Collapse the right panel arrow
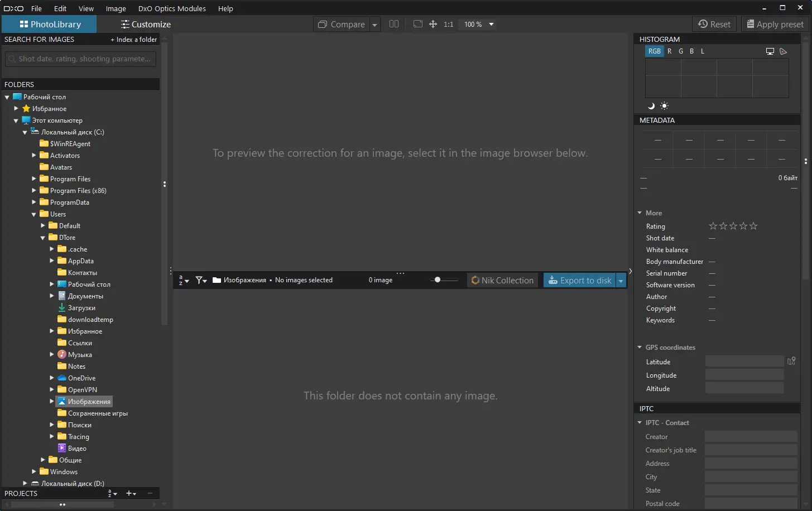 (x=630, y=271)
